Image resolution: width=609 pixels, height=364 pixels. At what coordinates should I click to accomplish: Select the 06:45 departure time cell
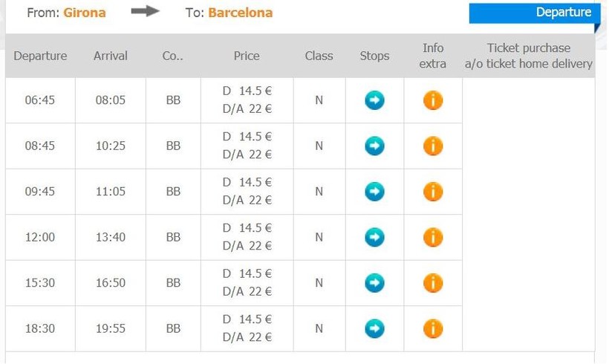tap(40, 100)
